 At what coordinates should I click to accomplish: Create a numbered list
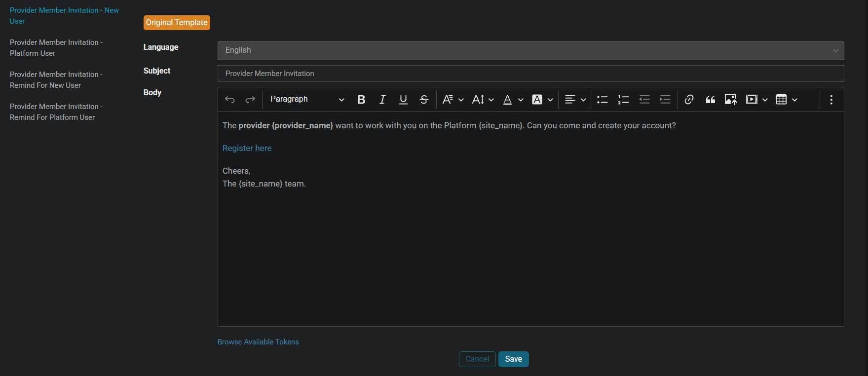[623, 100]
